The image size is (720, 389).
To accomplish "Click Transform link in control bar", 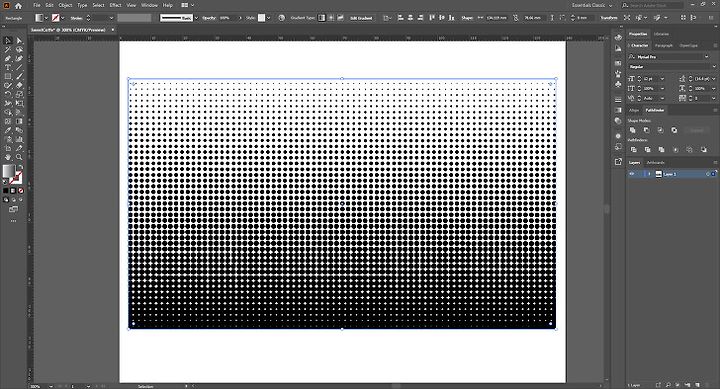I will 609,18.
